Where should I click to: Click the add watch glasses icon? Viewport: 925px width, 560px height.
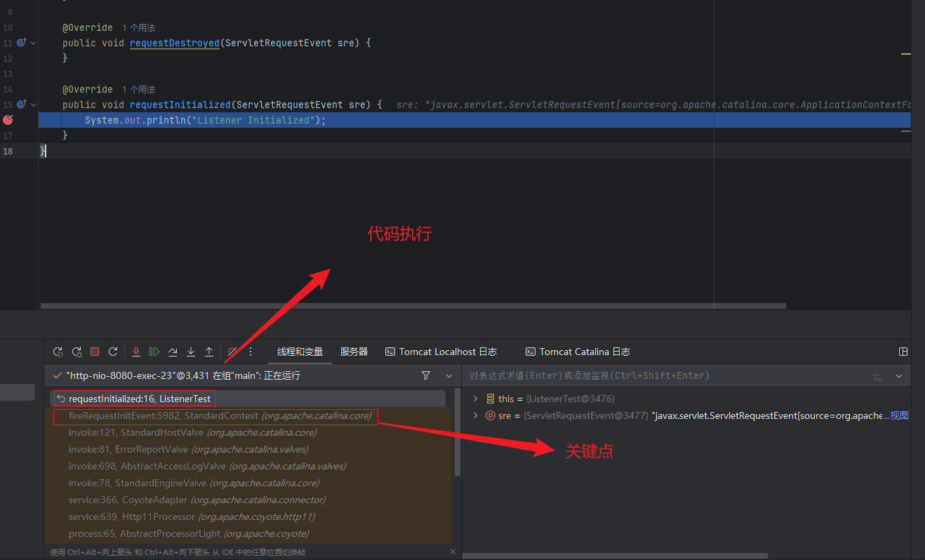click(876, 376)
